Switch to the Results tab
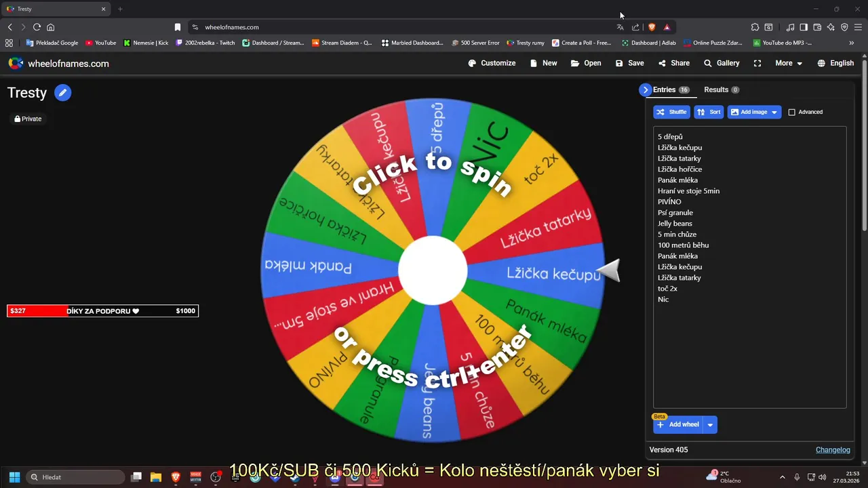The height and width of the screenshot is (488, 868). tap(722, 89)
